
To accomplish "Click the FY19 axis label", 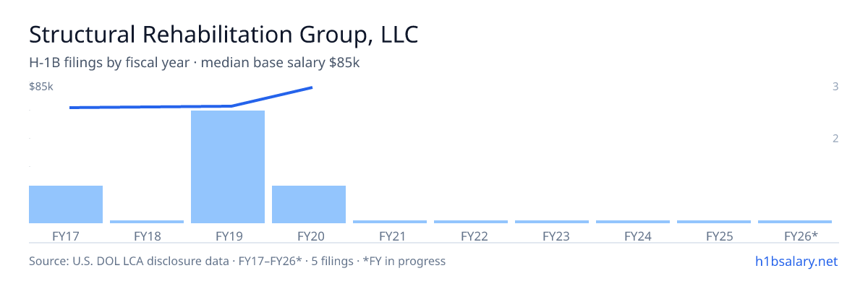I will click(x=228, y=236).
